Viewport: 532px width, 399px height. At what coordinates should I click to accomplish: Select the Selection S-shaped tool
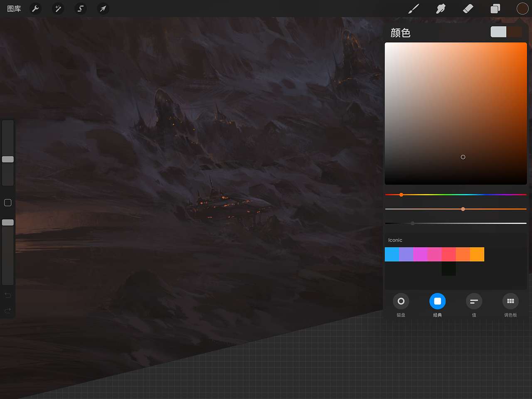(x=81, y=9)
